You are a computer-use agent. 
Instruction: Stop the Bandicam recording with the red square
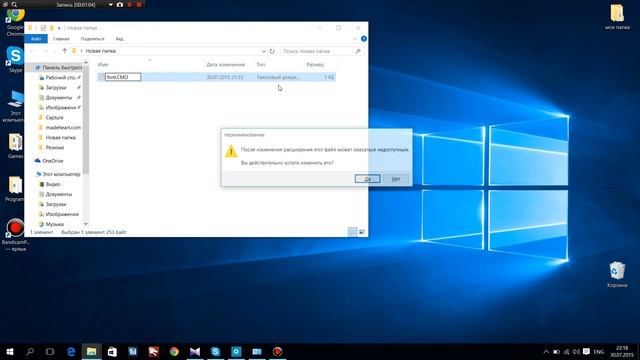pos(139,4)
